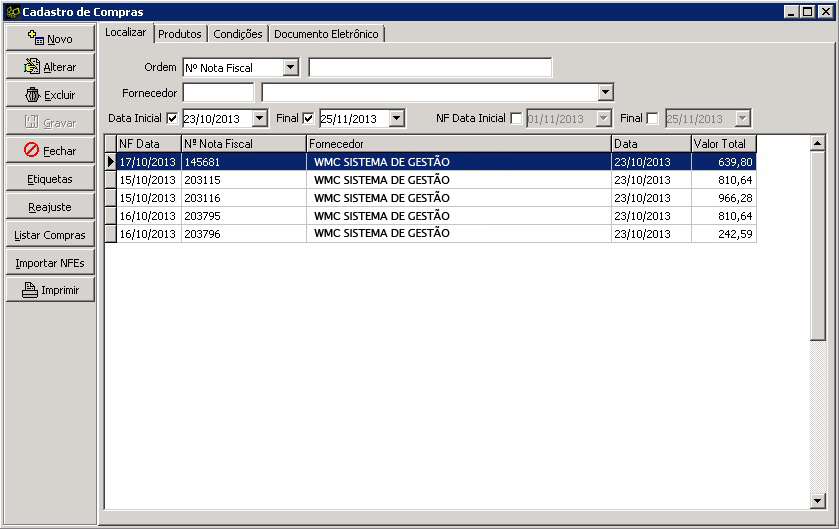839x529 pixels.
Task: Click the Imprimir printer icon button
Action: (30, 291)
